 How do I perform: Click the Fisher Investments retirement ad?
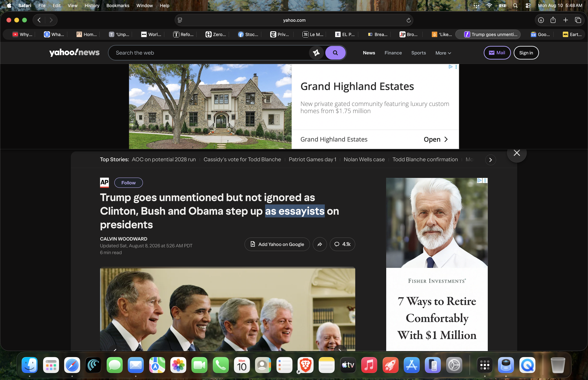437,264
